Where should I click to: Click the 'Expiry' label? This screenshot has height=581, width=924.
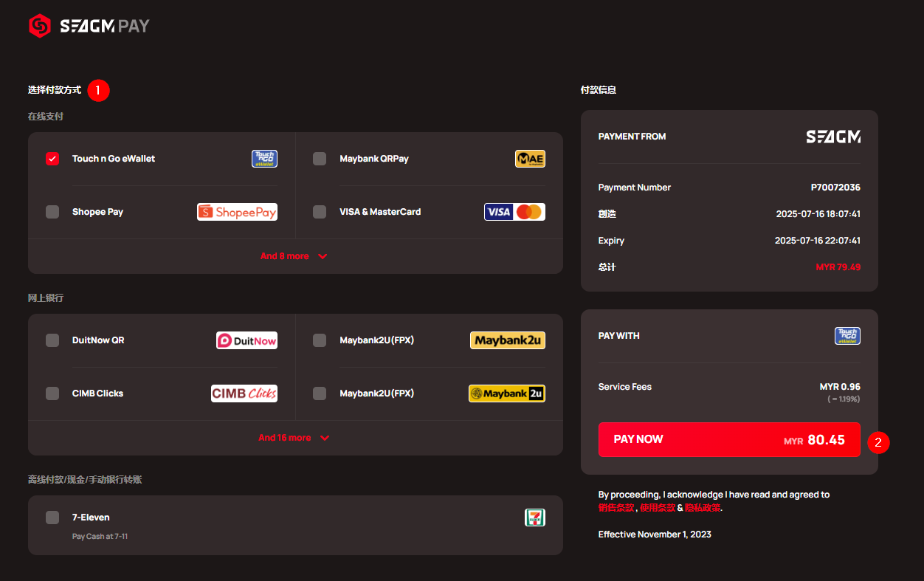pyautogui.click(x=611, y=241)
